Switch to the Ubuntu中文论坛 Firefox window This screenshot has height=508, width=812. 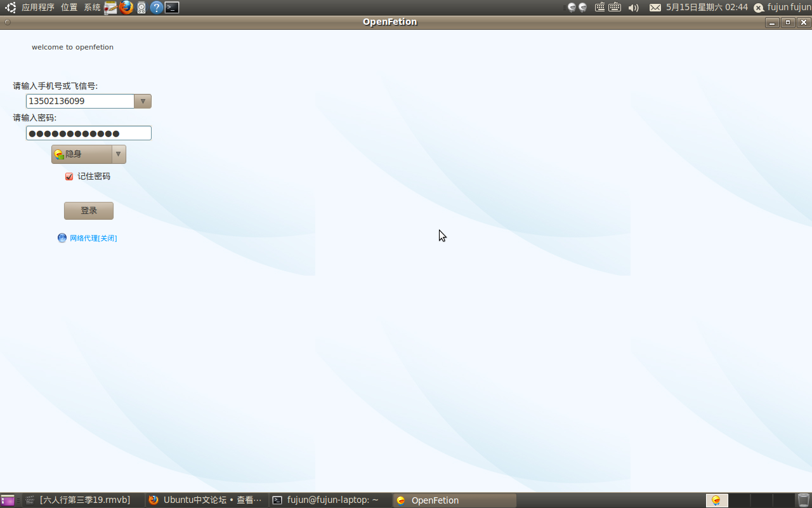tap(206, 500)
